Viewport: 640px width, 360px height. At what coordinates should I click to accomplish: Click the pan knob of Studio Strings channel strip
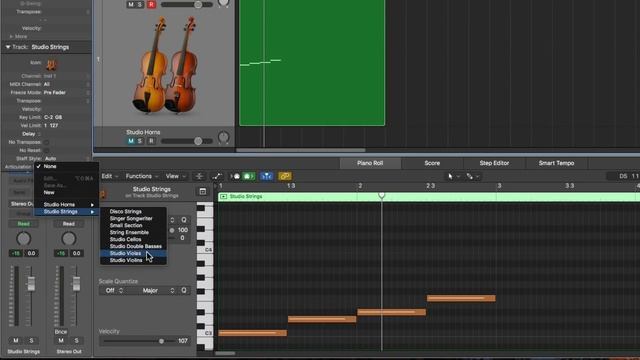coord(23,239)
